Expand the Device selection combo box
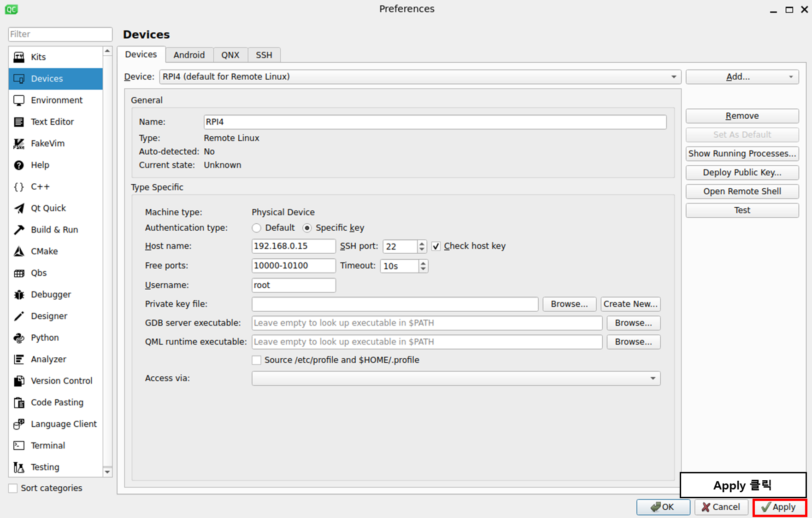Image resolution: width=812 pixels, height=518 pixels. pos(420,77)
